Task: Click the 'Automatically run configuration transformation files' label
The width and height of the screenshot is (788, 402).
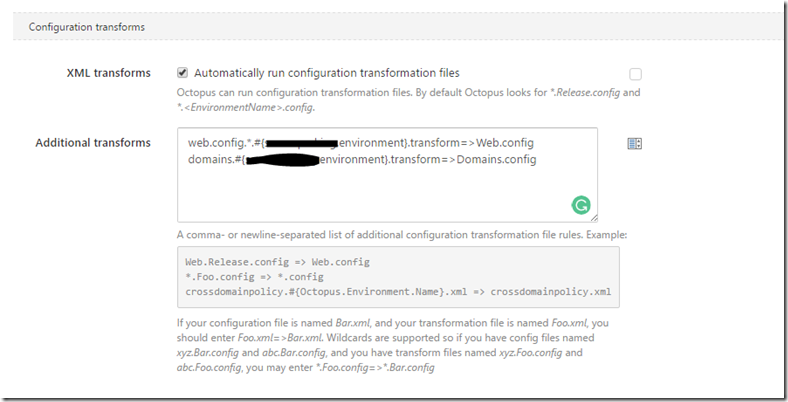Action: (x=327, y=73)
